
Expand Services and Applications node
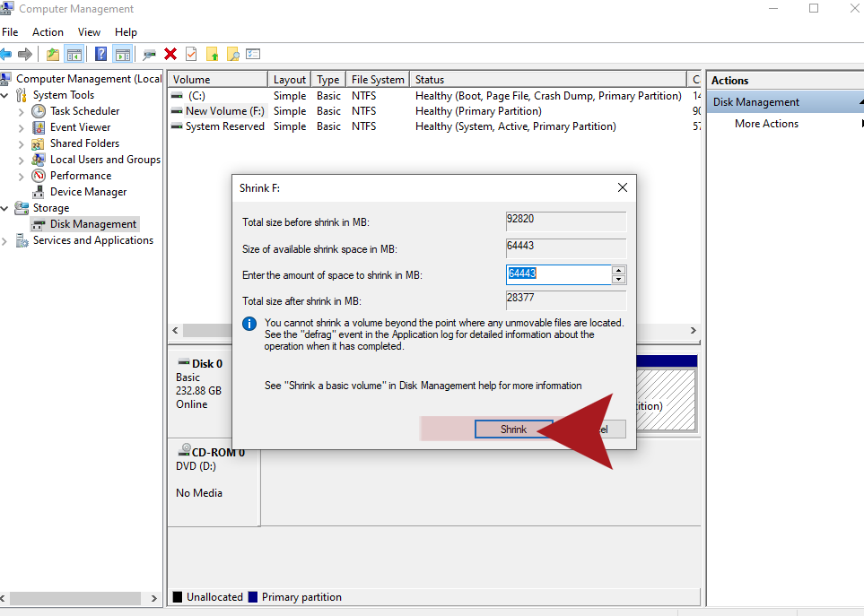(x=5, y=241)
